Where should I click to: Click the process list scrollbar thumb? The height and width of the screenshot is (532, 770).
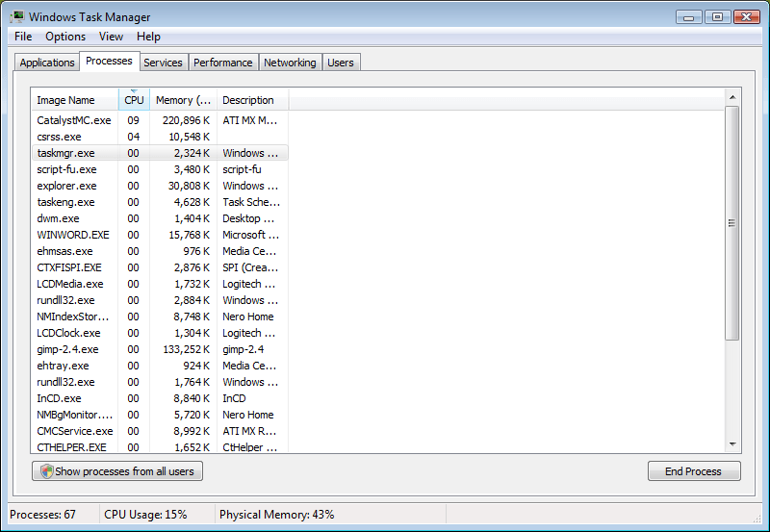coord(732,223)
